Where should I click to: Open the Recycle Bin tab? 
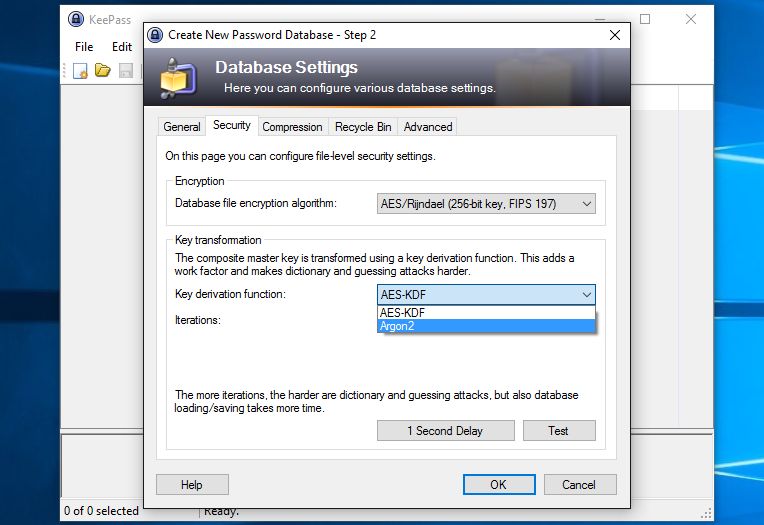(x=363, y=127)
